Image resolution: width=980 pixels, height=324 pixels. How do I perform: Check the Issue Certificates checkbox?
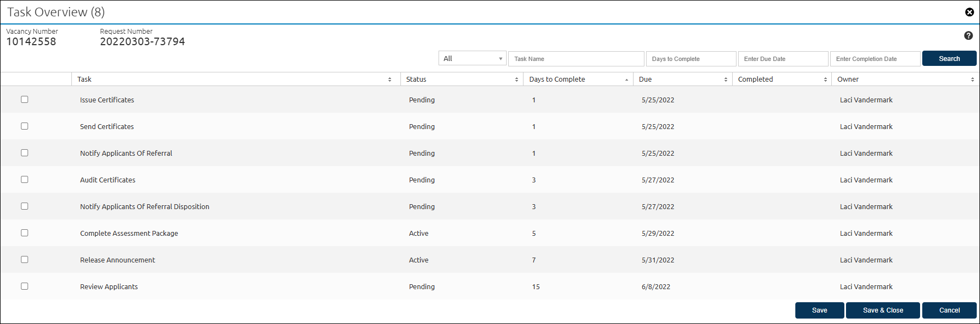point(25,99)
